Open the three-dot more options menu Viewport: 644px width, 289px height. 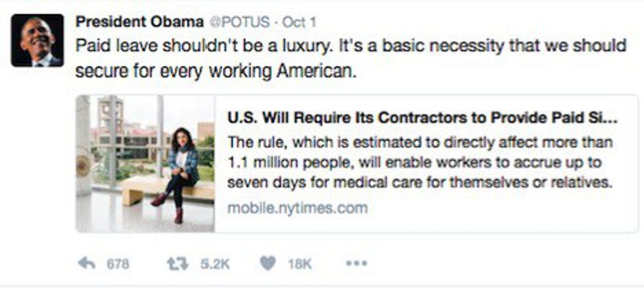pos(356,263)
